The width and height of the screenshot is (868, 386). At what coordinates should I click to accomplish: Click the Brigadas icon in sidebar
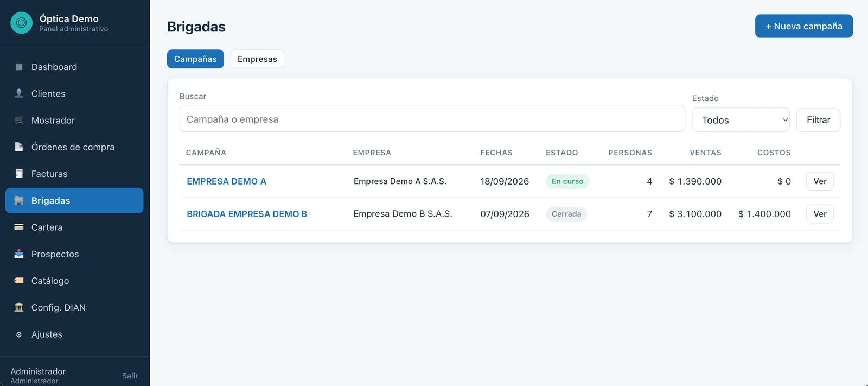pos(19,200)
